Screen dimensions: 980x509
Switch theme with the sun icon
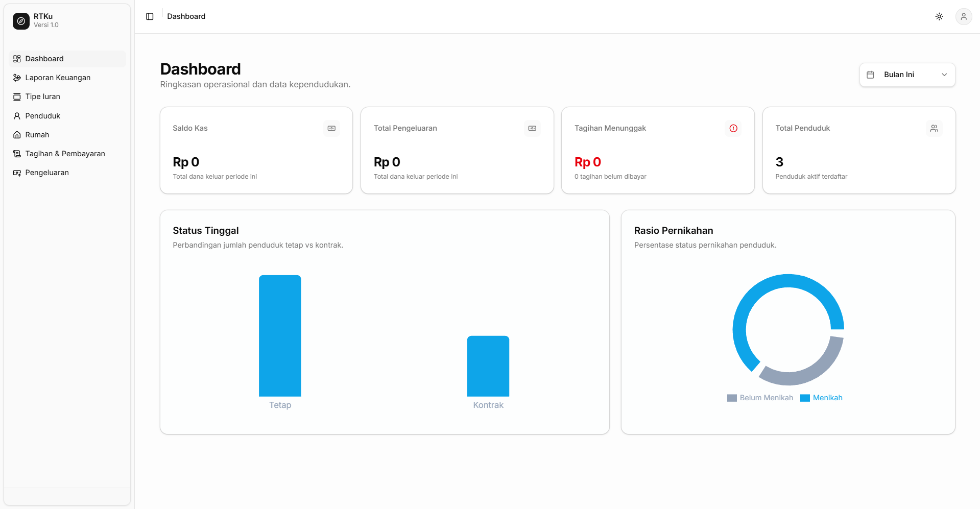pos(939,16)
